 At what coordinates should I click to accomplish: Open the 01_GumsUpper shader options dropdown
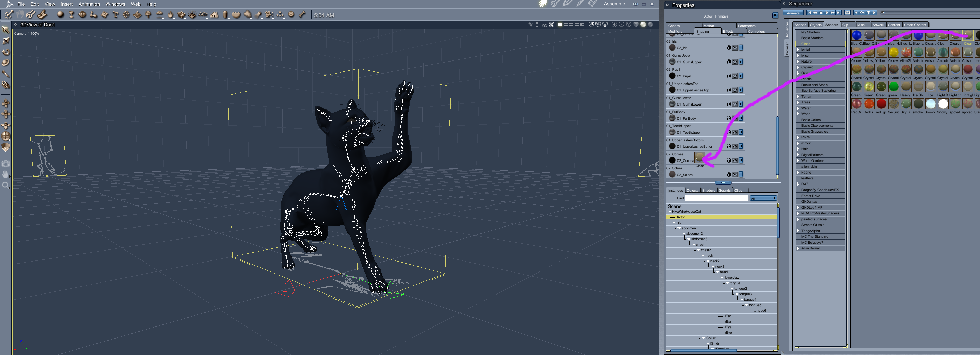tap(741, 62)
